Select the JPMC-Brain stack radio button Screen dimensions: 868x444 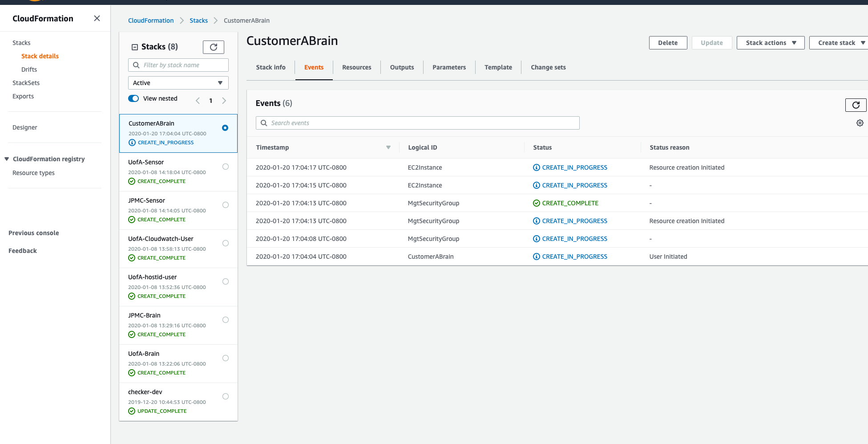226,320
